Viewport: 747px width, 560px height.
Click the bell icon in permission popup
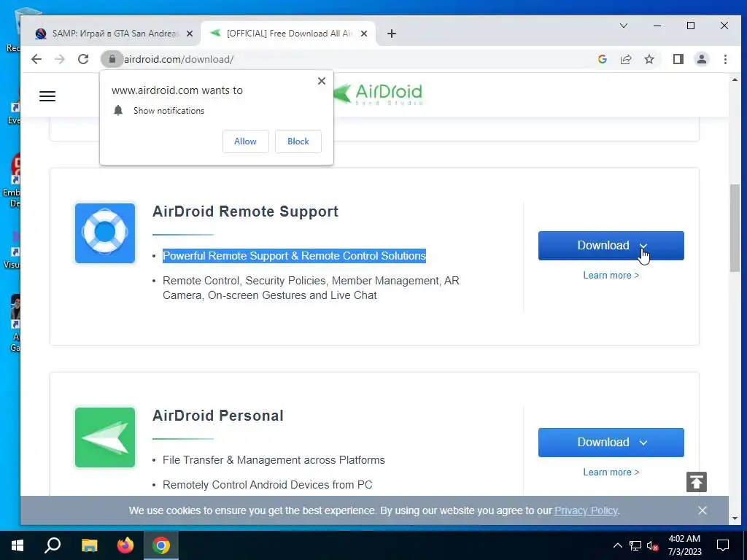(x=118, y=111)
